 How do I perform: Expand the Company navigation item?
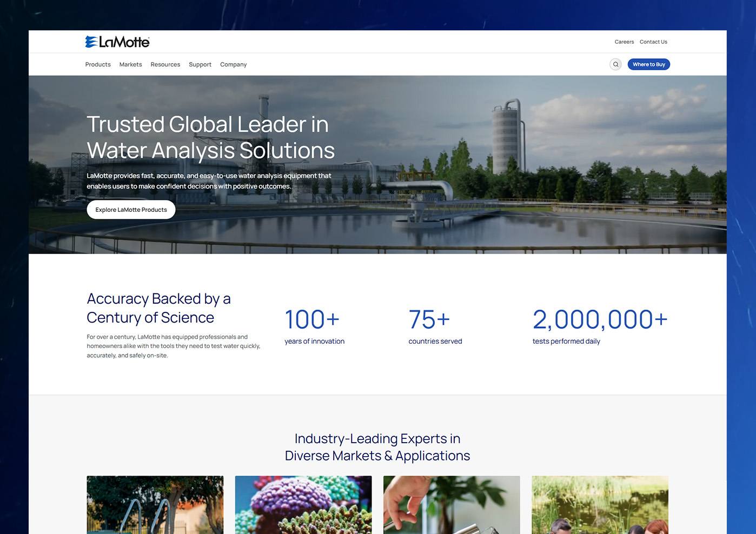click(x=233, y=64)
